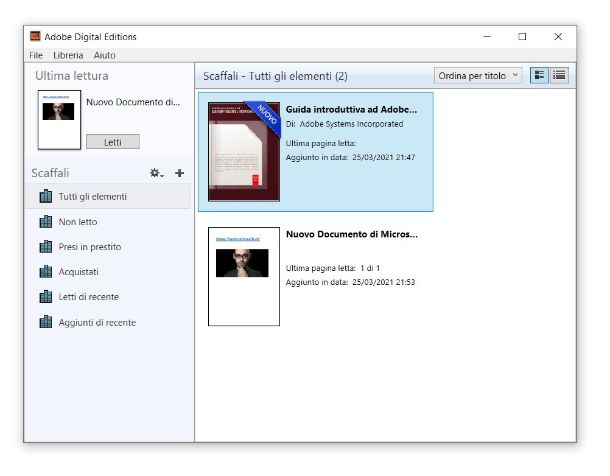Switch to list view mode
The width and height of the screenshot is (610, 476).
[x=559, y=75]
